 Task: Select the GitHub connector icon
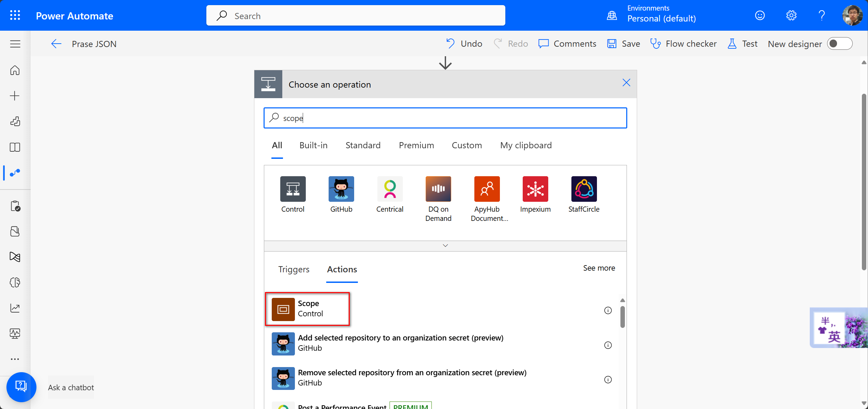click(341, 189)
